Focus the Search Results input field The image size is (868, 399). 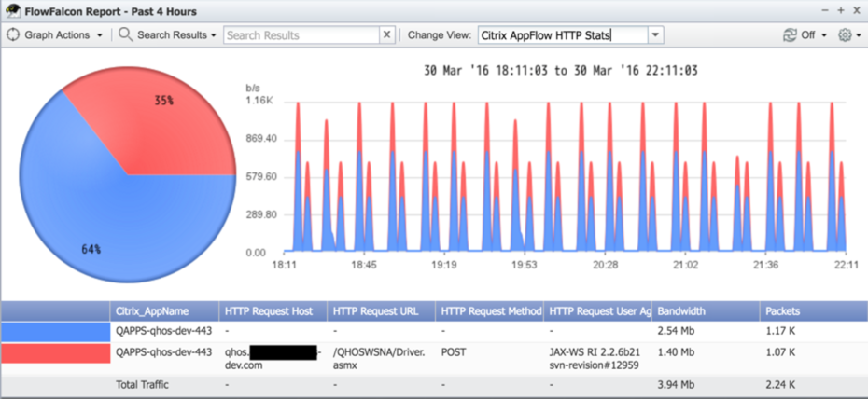pos(301,35)
